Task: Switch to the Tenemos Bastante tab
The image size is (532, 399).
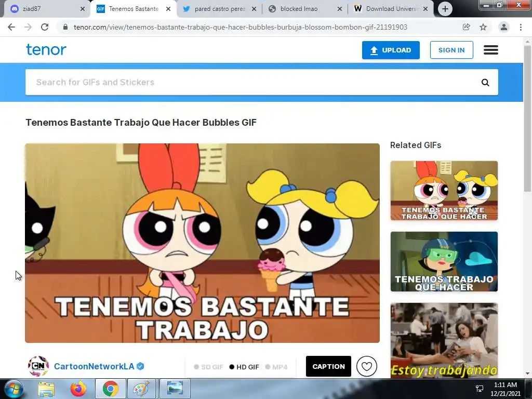Action: (x=134, y=9)
